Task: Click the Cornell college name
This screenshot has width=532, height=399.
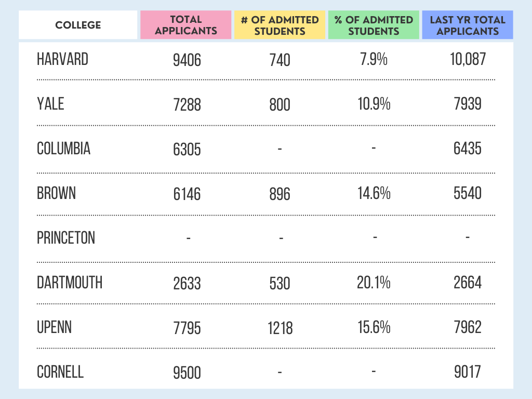Action: [60, 372]
